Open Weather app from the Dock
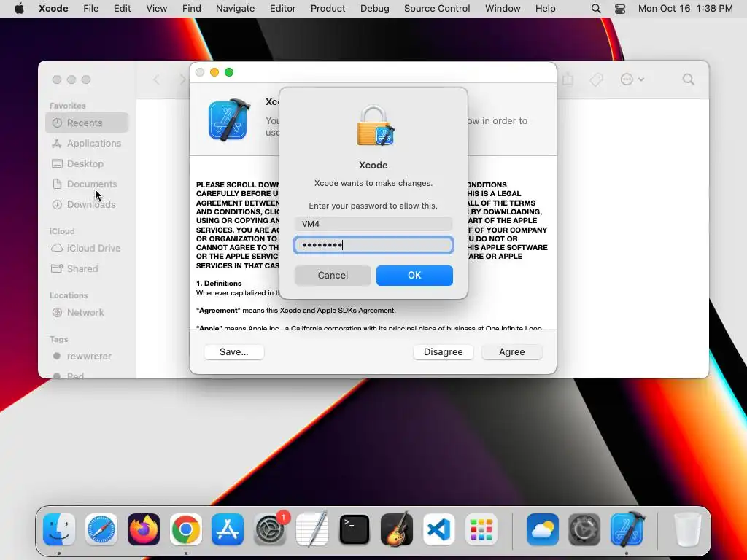This screenshot has height=560, width=747. pos(543,529)
